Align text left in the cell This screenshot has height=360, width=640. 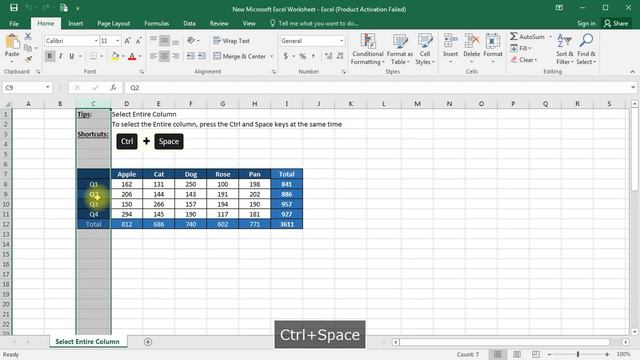[x=153, y=56]
